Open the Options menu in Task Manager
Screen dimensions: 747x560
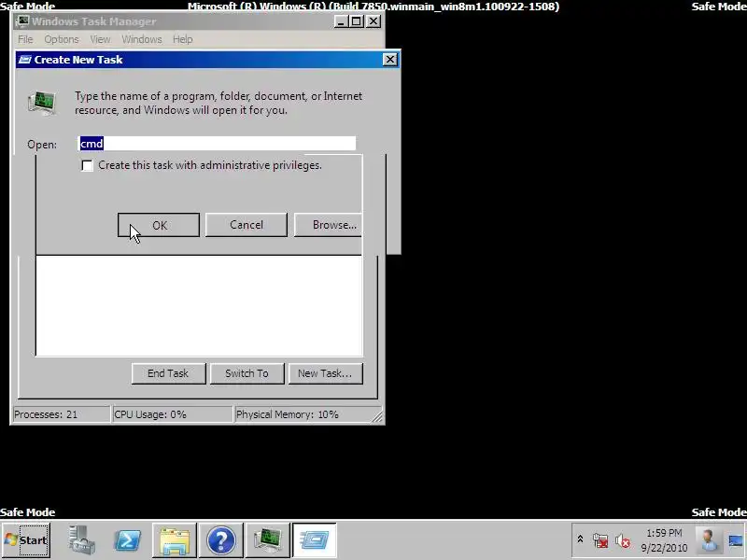click(62, 39)
